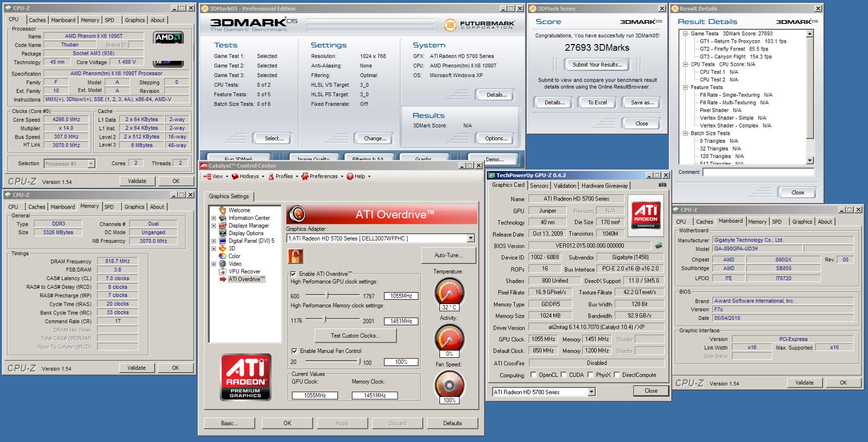Click To Excel button in 3DMark Score

tap(597, 103)
